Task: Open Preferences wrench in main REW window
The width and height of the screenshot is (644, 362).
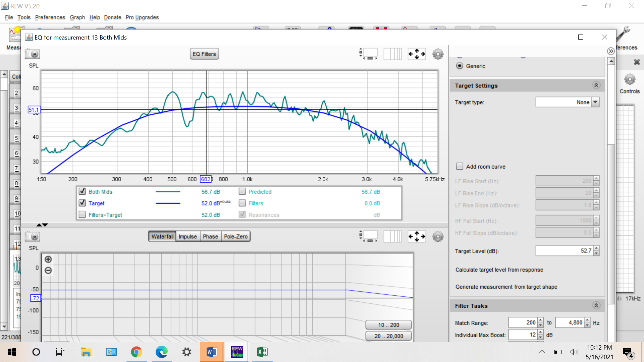Action: 624,35
